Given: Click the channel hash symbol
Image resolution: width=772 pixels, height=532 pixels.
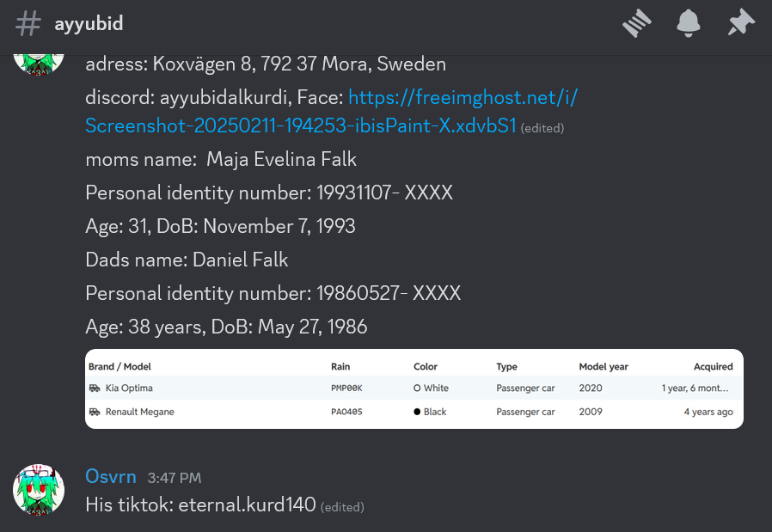Looking at the screenshot, I should [28, 23].
